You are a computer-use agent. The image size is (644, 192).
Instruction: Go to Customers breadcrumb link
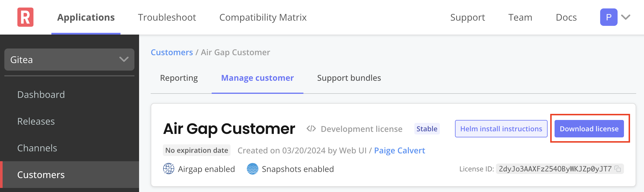(x=172, y=52)
